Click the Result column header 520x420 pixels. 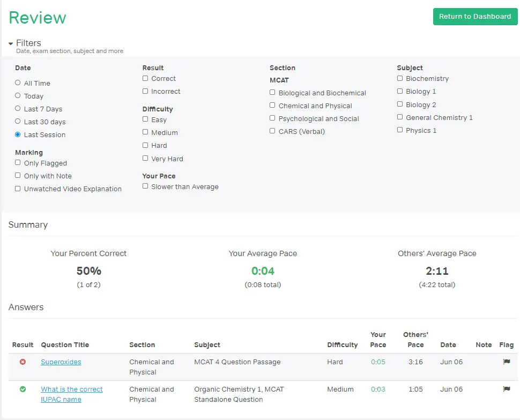[x=23, y=345]
